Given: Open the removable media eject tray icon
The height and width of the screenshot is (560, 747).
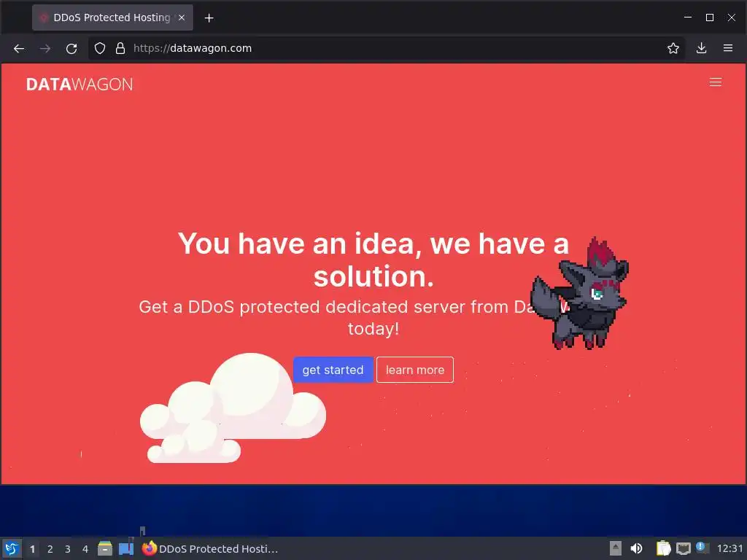Looking at the screenshot, I should (x=615, y=548).
